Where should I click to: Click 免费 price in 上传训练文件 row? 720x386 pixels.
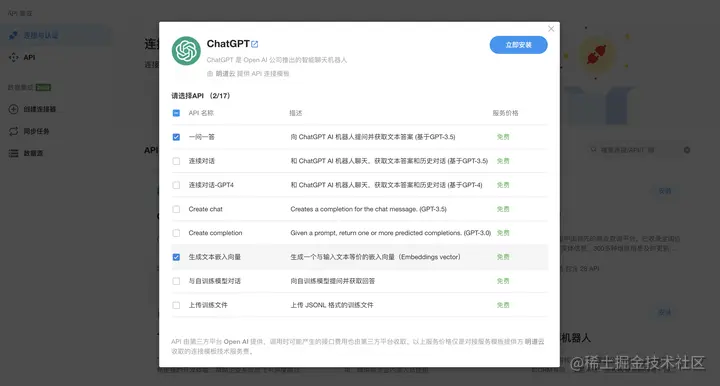tap(503, 305)
